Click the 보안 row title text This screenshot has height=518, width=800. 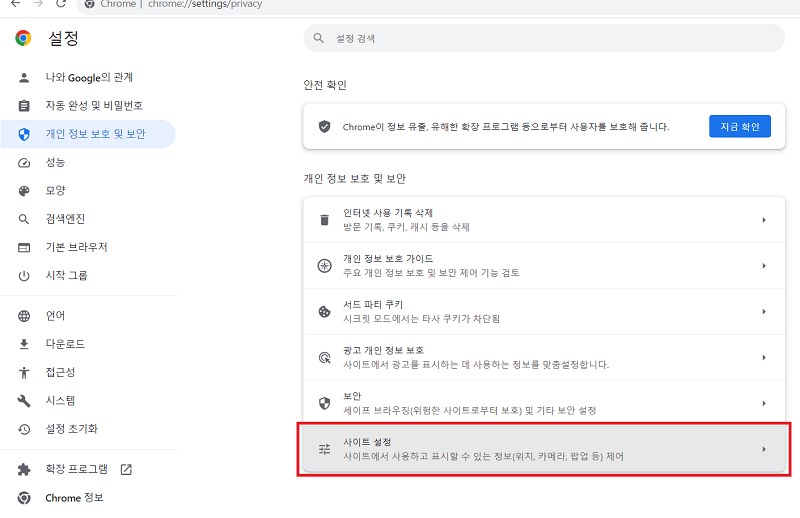pos(352,396)
